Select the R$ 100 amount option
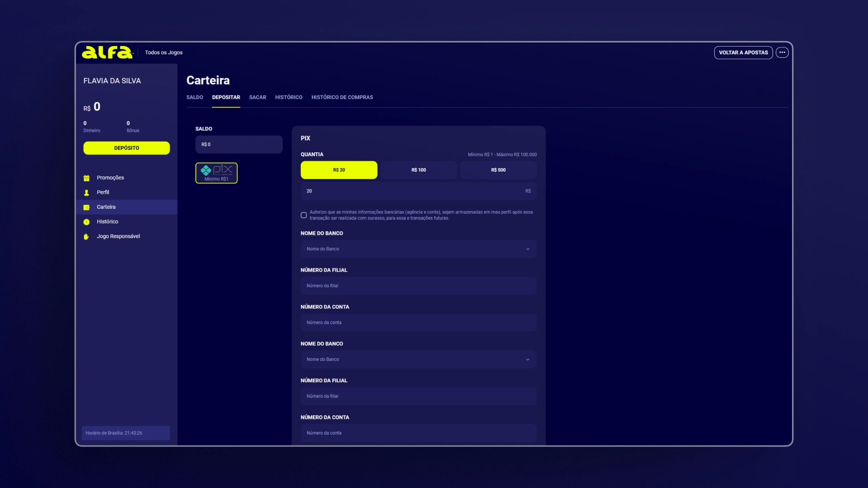Screen dimensions: 868x488 418,170
